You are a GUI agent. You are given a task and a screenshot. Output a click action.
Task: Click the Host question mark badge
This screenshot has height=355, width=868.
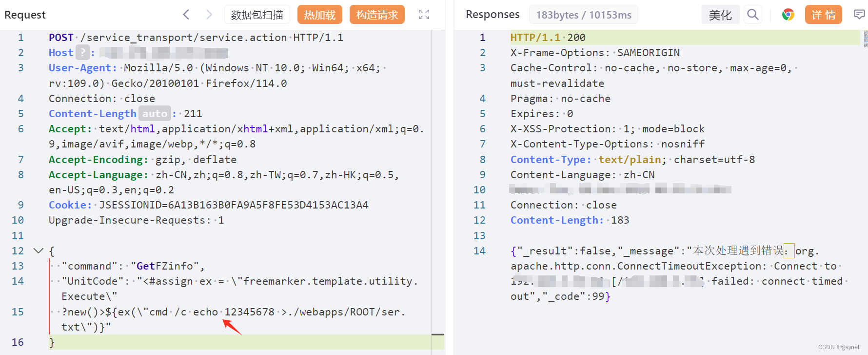pyautogui.click(x=83, y=52)
